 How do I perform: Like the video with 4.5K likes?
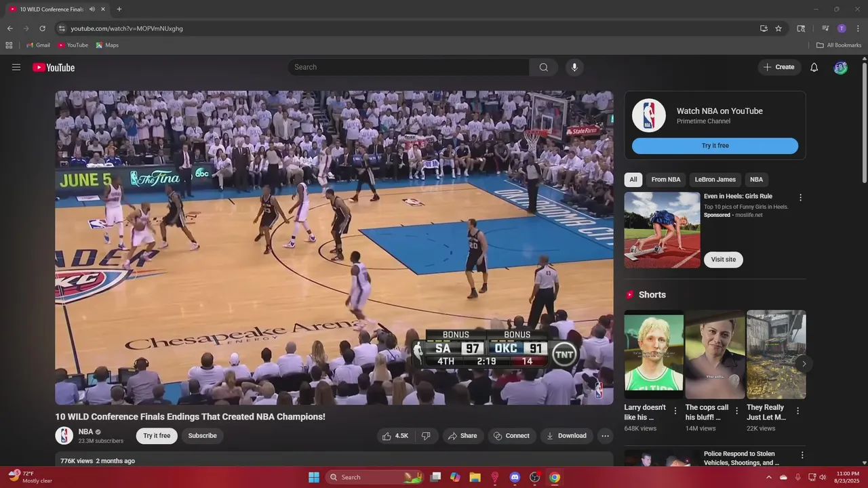(395, 436)
